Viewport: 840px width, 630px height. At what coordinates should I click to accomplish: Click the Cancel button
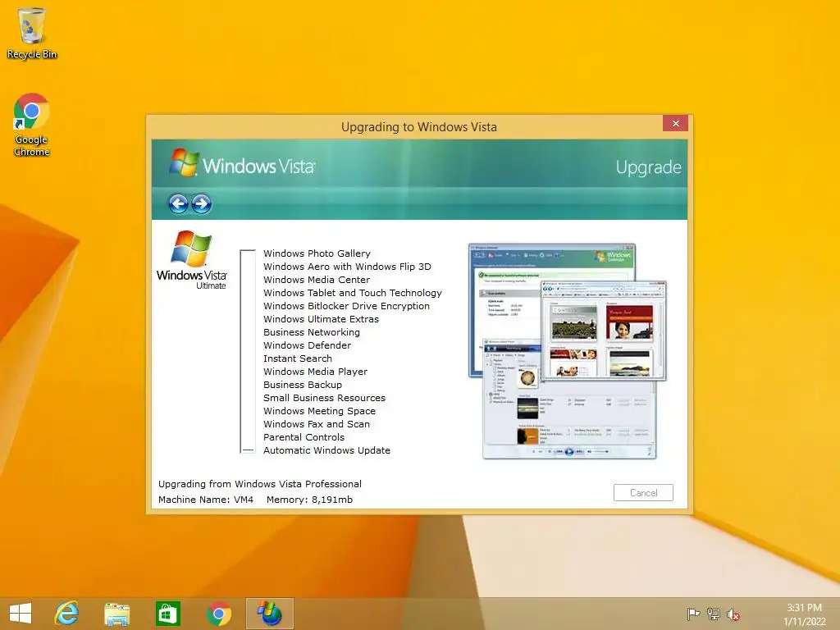[643, 493]
